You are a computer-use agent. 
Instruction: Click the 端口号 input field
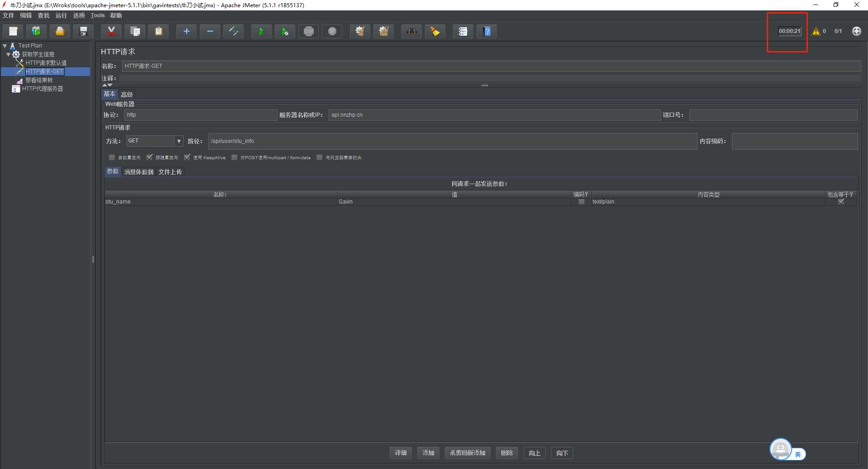tap(773, 115)
